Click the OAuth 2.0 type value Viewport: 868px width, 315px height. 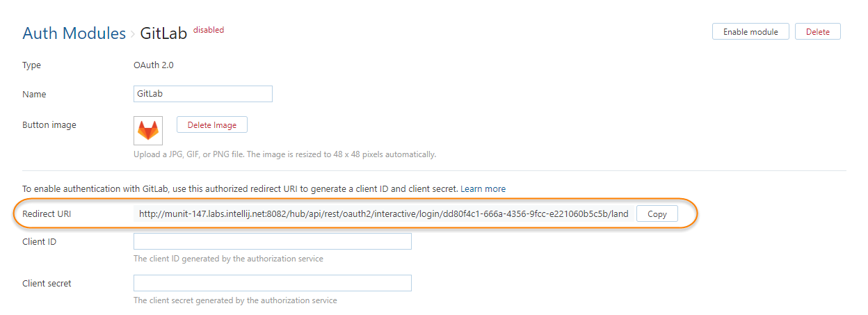tap(153, 65)
